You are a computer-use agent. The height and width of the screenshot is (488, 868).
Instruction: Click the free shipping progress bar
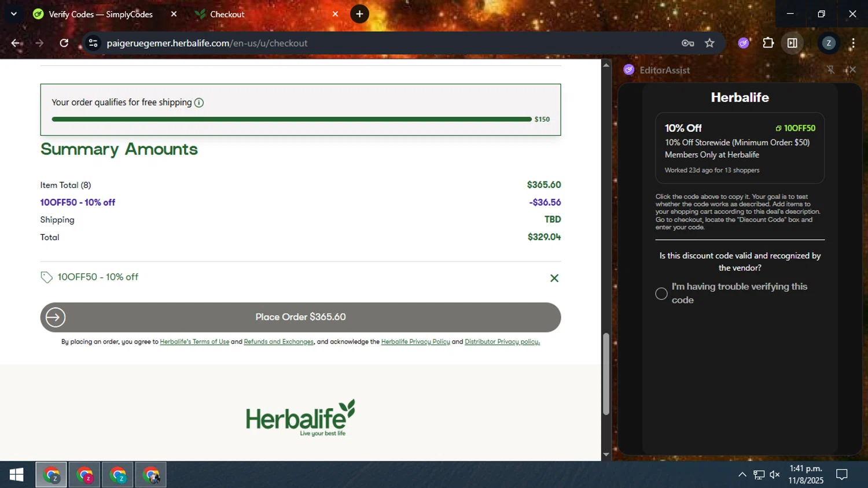click(292, 119)
